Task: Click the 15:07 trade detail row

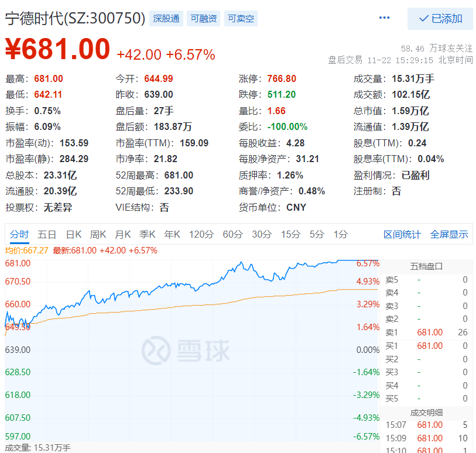Action: [426, 425]
